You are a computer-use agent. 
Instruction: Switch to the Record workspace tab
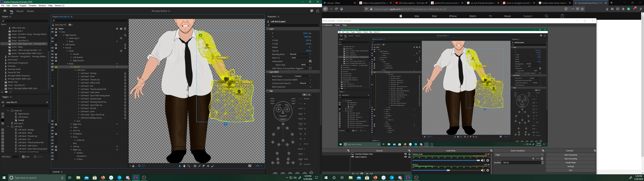pos(20,11)
